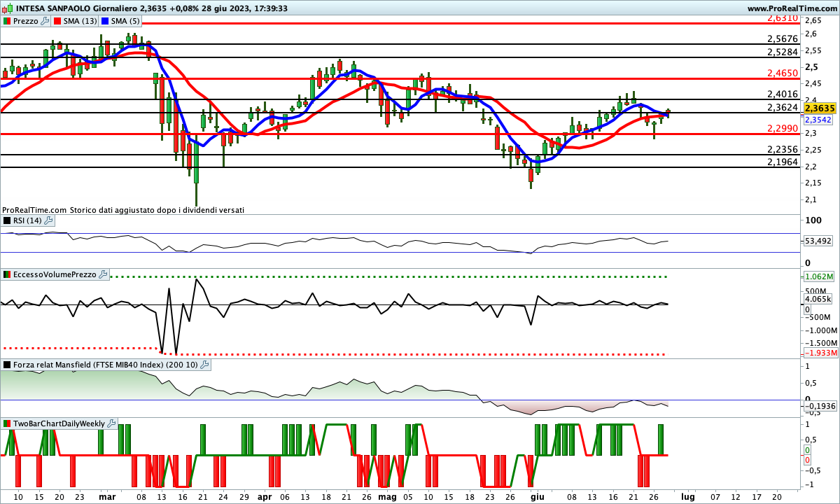
Task: Click the 2,4650 red level label
Action: click(x=783, y=73)
